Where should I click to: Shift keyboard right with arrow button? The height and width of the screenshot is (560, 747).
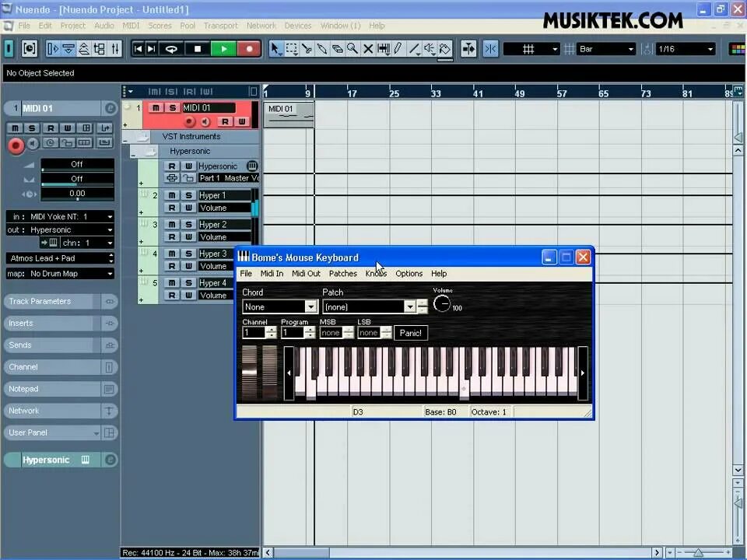[x=583, y=373]
